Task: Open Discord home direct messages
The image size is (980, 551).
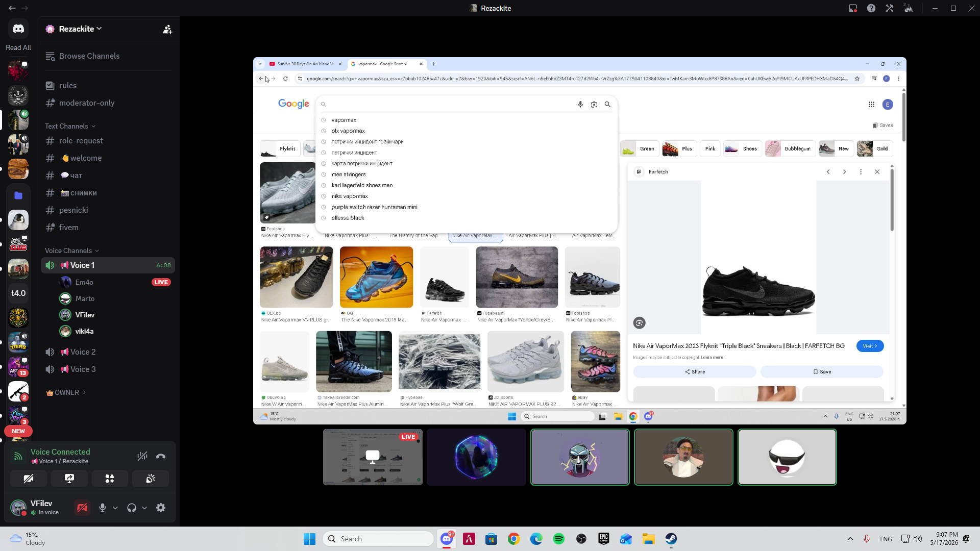Action: pos(18,29)
